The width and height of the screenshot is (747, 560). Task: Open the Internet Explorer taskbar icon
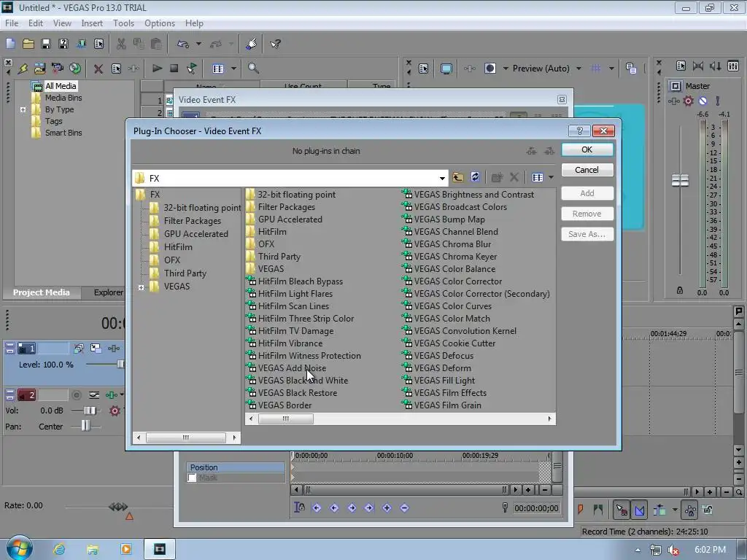pyautogui.click(x=59, y=549)
